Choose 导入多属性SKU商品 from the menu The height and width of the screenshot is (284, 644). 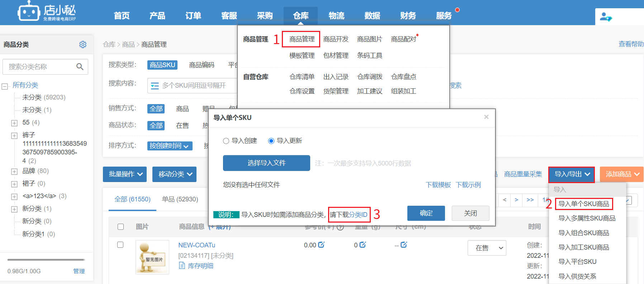click(x=587, y=218)
